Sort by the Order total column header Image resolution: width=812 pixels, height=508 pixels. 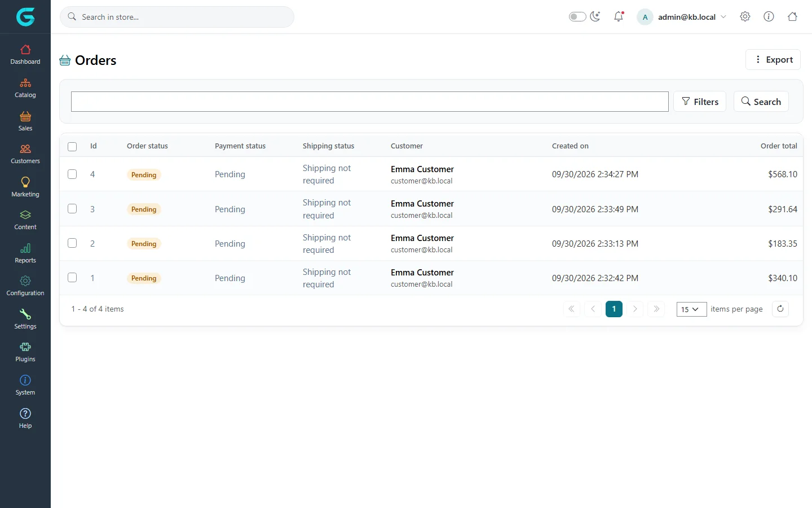click(779, 146)
